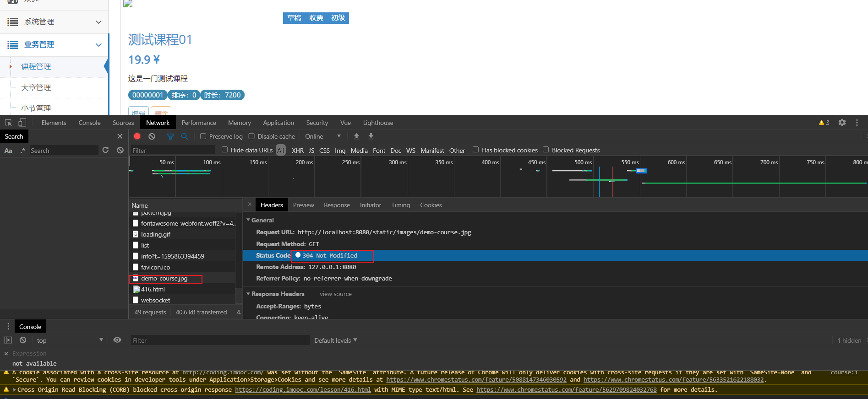Enable Disable cache checkbox
The height and width of the screenshot is (399, 868).
click(251, 136)
